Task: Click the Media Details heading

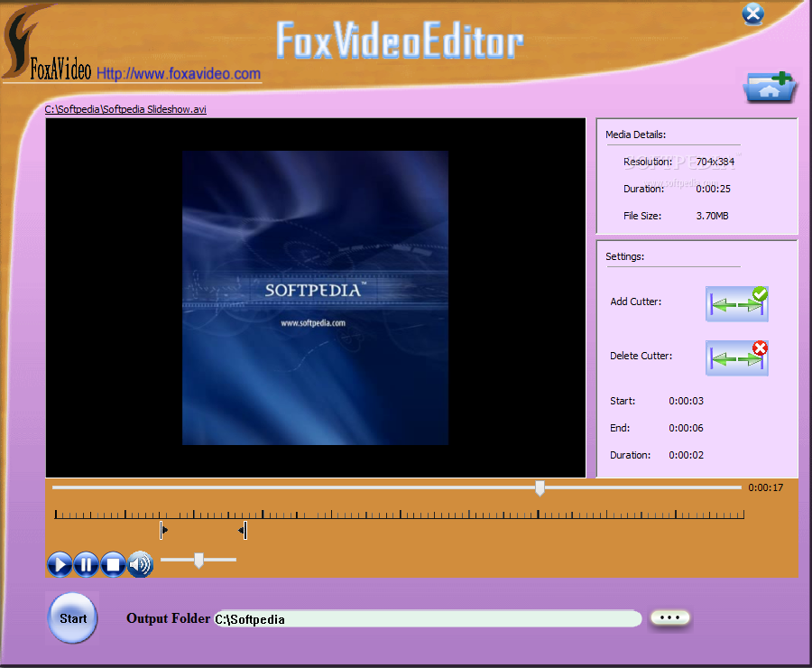Action: click(x=635, y=135)
